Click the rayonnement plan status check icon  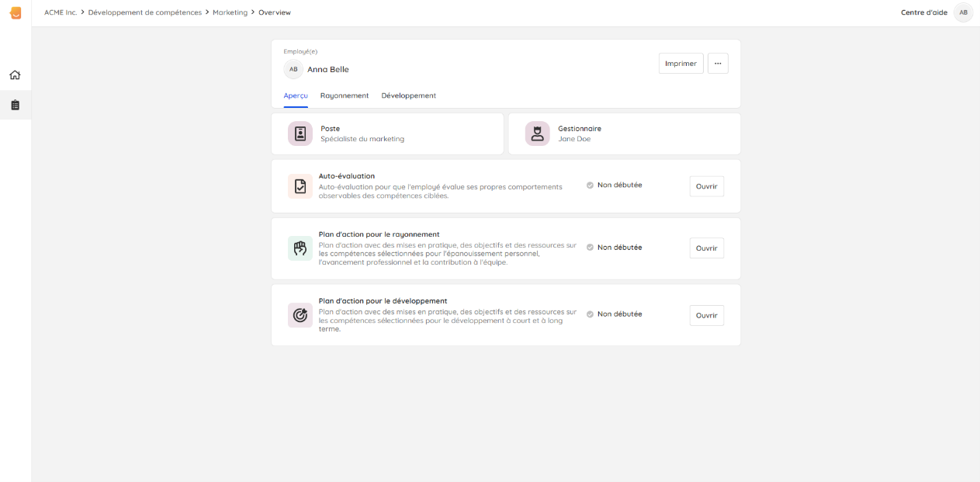(x=590, y=248)
